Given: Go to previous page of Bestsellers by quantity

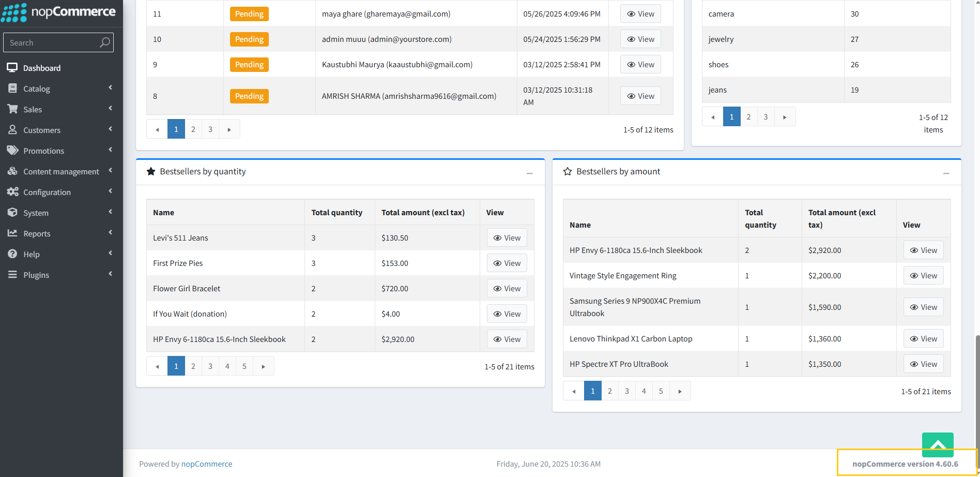Looking at the screenshot, I should point(157,366).
